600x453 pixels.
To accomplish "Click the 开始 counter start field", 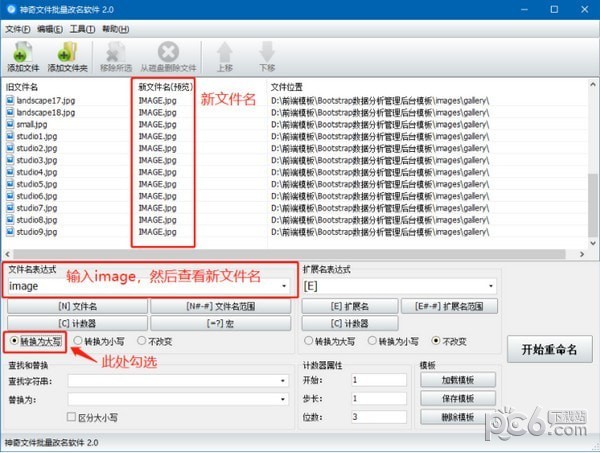I will point(379,380).
